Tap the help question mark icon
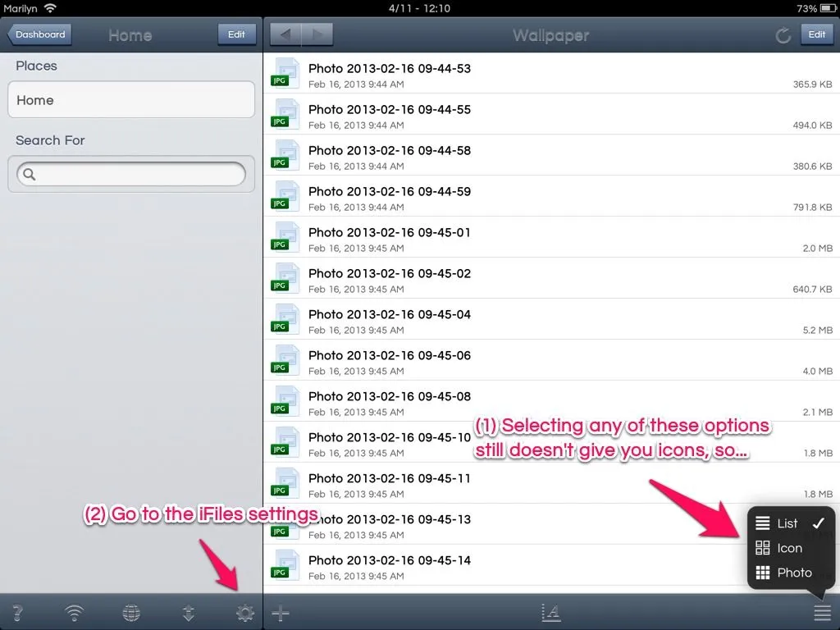The image size is (840, 630). pos(17,613)
